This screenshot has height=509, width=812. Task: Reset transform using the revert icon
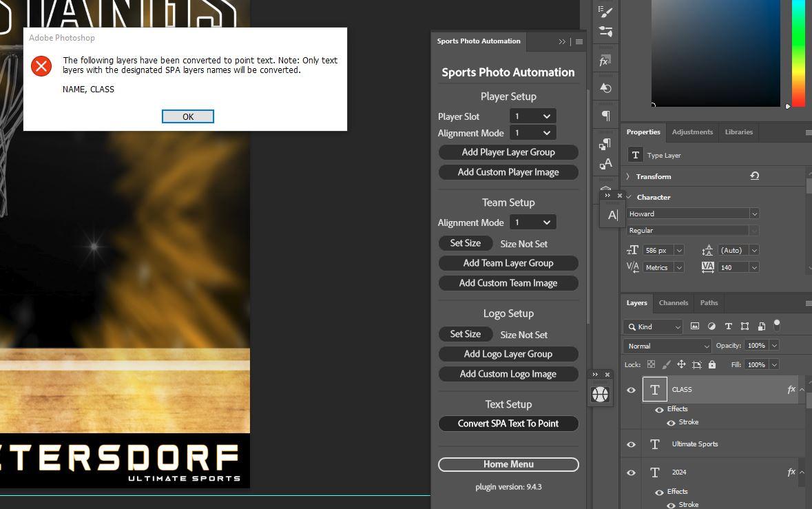pyautogui.click(x=755, y=176)
